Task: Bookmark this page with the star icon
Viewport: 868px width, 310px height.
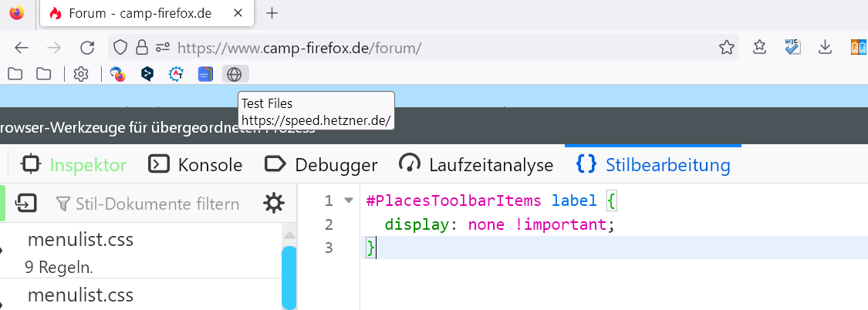Action: point(727,48)
